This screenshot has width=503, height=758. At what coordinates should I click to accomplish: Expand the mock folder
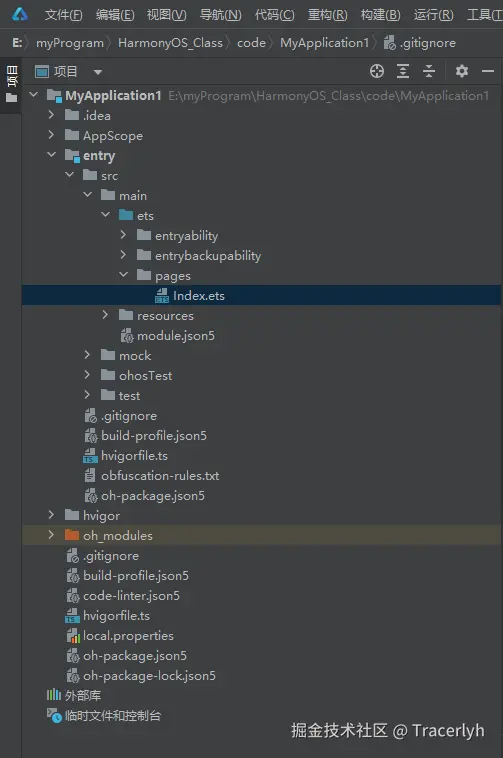point(87,355)
